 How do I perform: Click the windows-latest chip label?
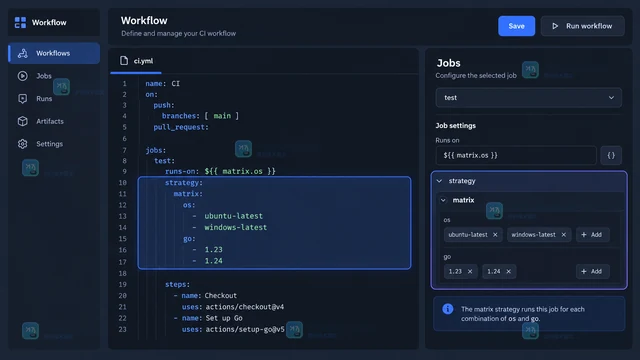(x=533, y=235)
